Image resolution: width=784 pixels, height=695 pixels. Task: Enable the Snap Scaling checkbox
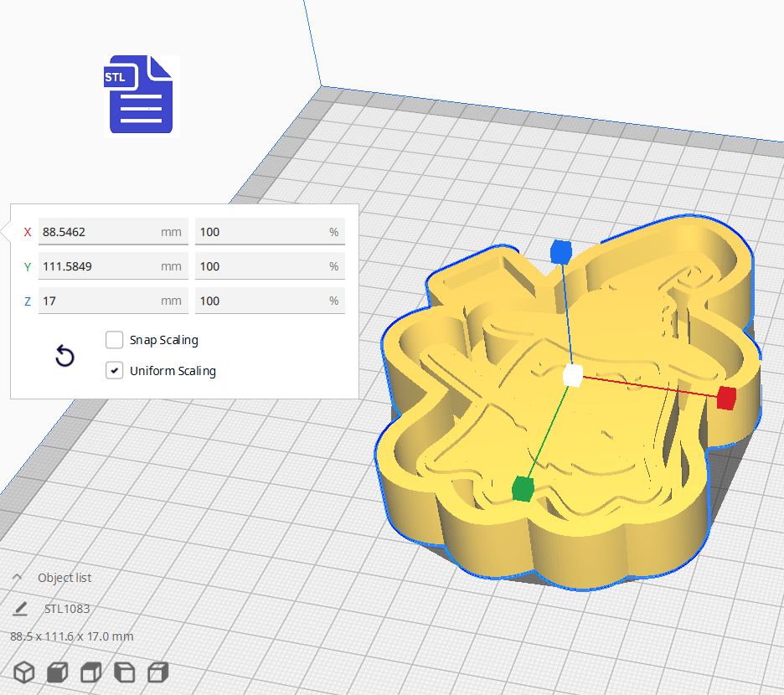pos(115,340)
